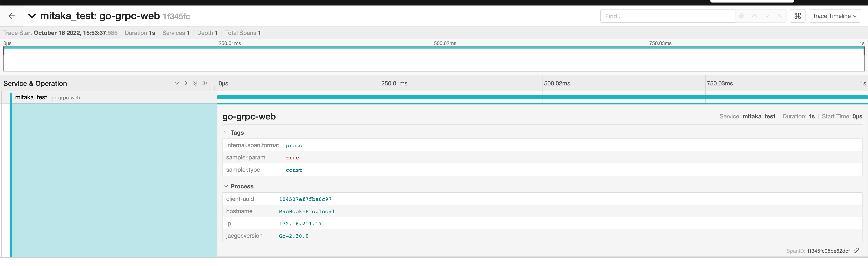Click the previous search result up arrow

tap(754, 16)
